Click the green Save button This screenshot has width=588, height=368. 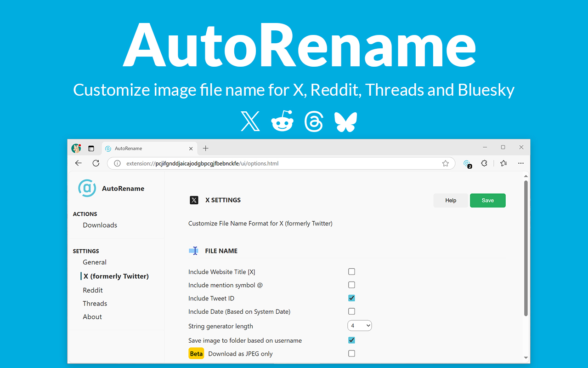[x=488, y=200]
